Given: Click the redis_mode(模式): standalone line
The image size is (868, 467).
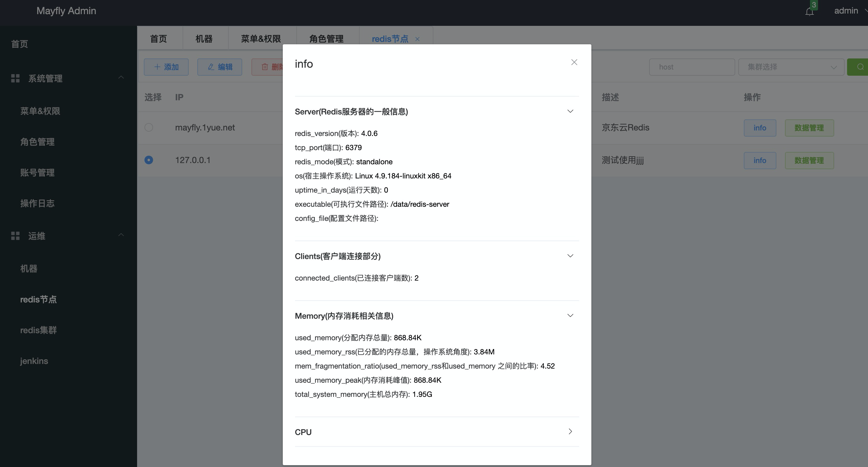Looking at the screenshot, I should pyautogui.click(x=344, y=162).
